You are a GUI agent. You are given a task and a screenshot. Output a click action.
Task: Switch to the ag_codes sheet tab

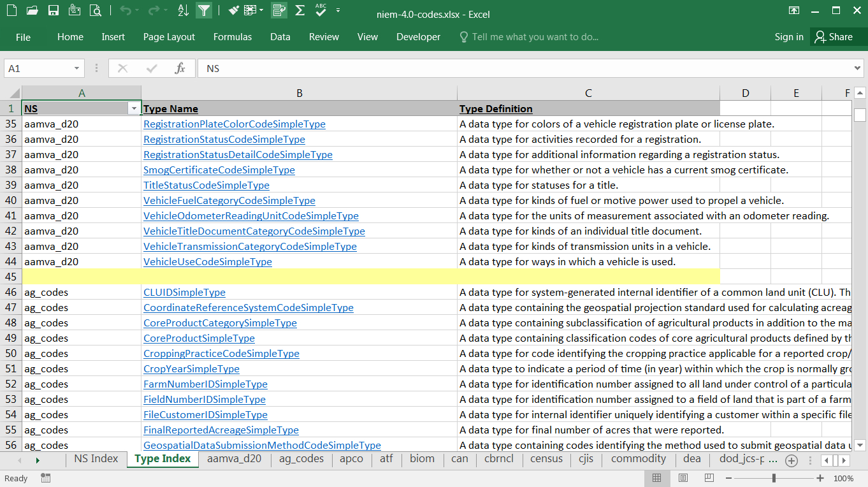point(301,459)
